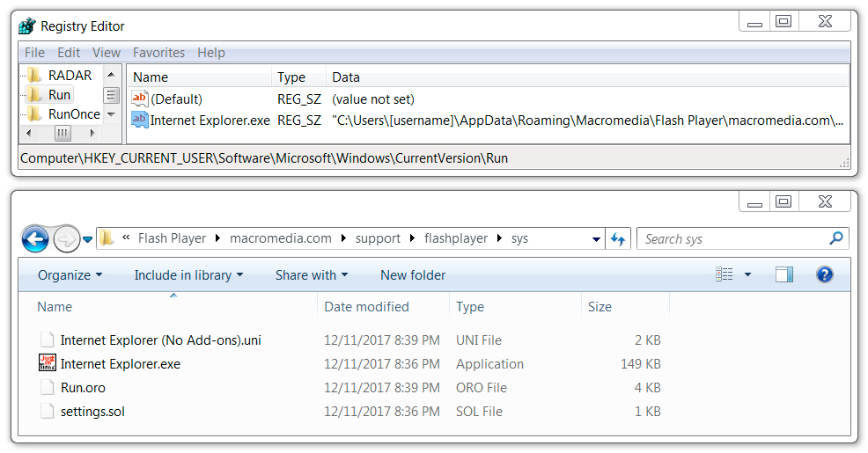
Task: Open the Favorites menu in Registry Editor
Action: pos(158,53)
